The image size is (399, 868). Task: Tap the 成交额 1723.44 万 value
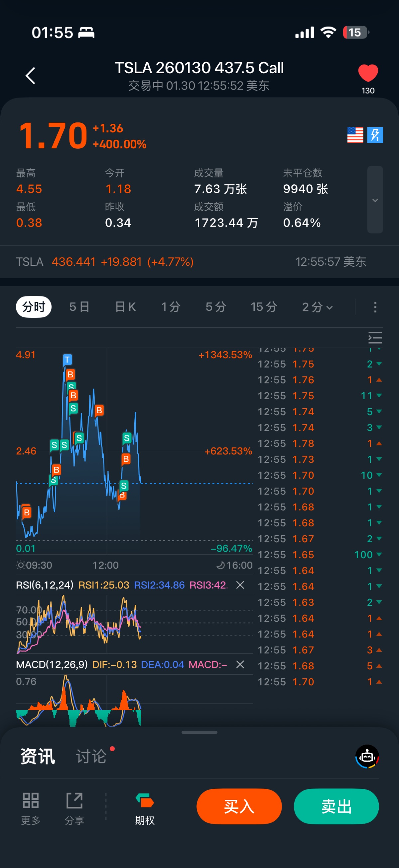pyautogui.click(x=226, y=223)
